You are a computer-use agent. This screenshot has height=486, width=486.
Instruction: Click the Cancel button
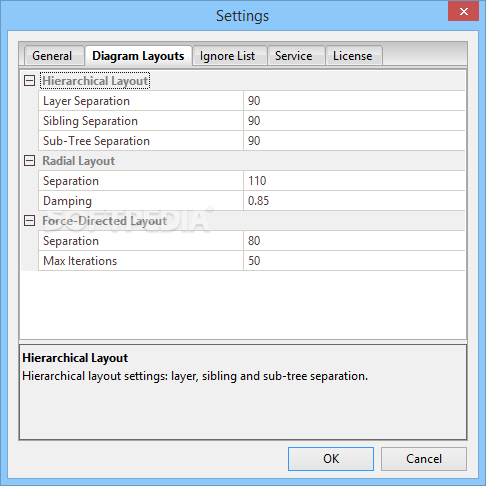pyautogui.click(x=424, y=459)
